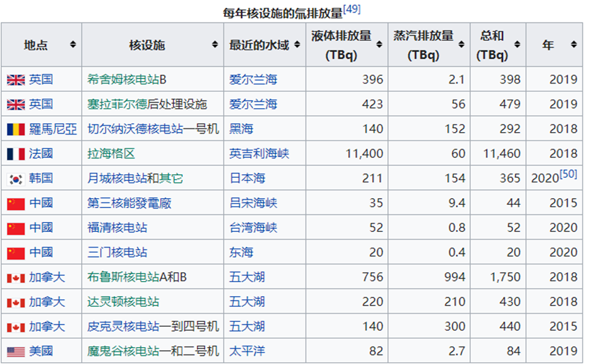Open the 拉海格区 link
Screen dimensions: 591x364
(x=111, y=154)
